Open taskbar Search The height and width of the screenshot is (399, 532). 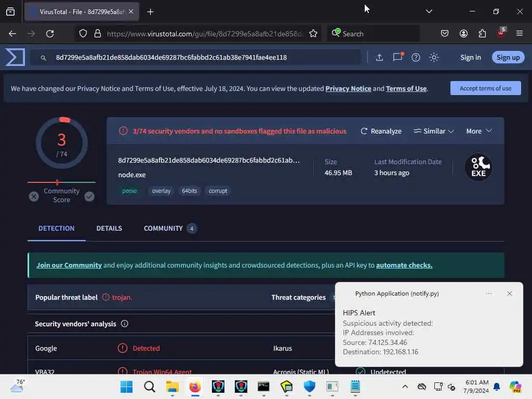pos(149,387)
